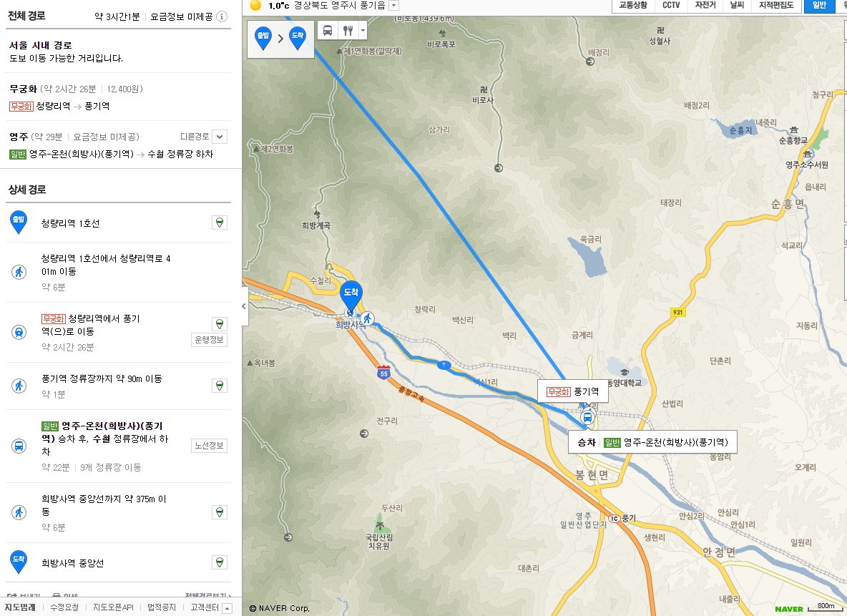Toggle the 교통상황 traffic layer
The width and height of the screenshot is (847, 616).
pyautogui.click(x=633, y=6)
